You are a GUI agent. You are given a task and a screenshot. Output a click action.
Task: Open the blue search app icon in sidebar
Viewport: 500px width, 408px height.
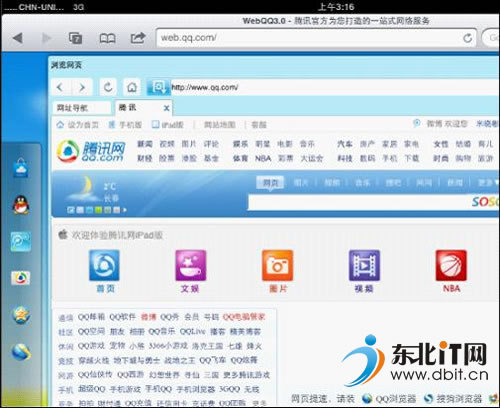point(21,241)
